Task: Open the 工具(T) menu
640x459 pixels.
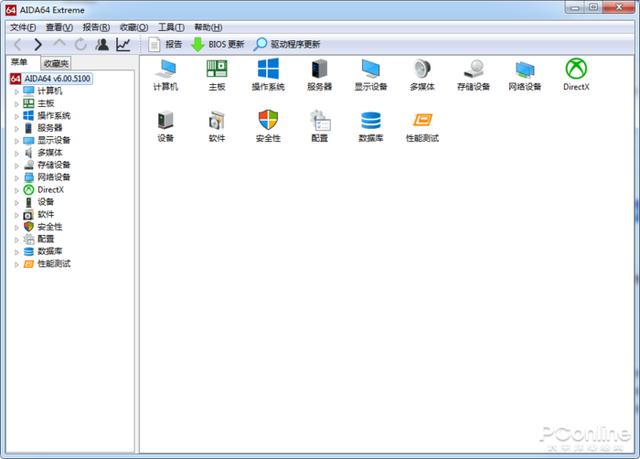Action: pos(171,27)
